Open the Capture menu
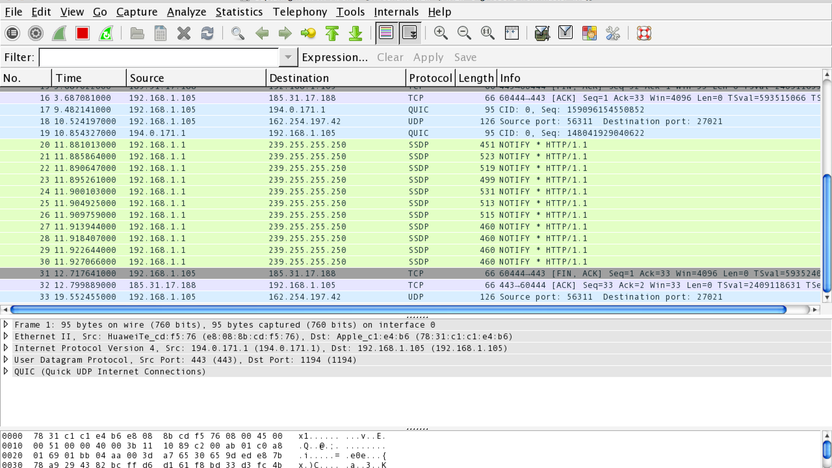Screen dimensions: 832x468 pyautogui.click(x=136, y=12)
